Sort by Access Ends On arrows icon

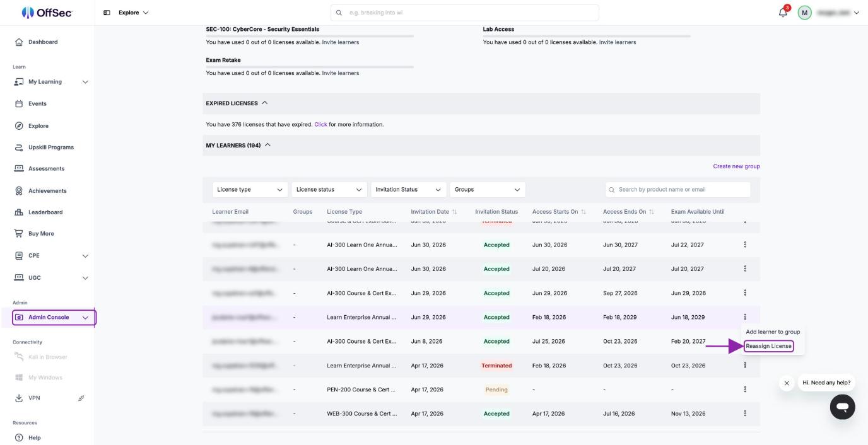pyautogui.click(x=652, y=212)
